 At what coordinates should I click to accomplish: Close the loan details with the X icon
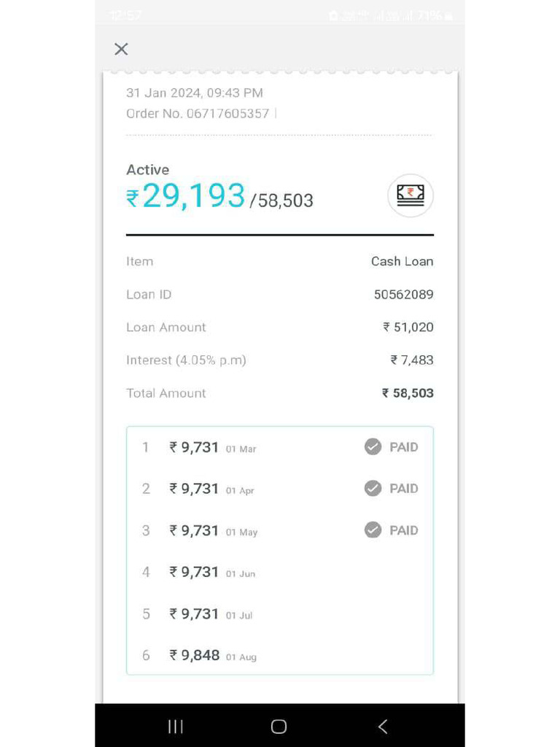coord(121,49)
